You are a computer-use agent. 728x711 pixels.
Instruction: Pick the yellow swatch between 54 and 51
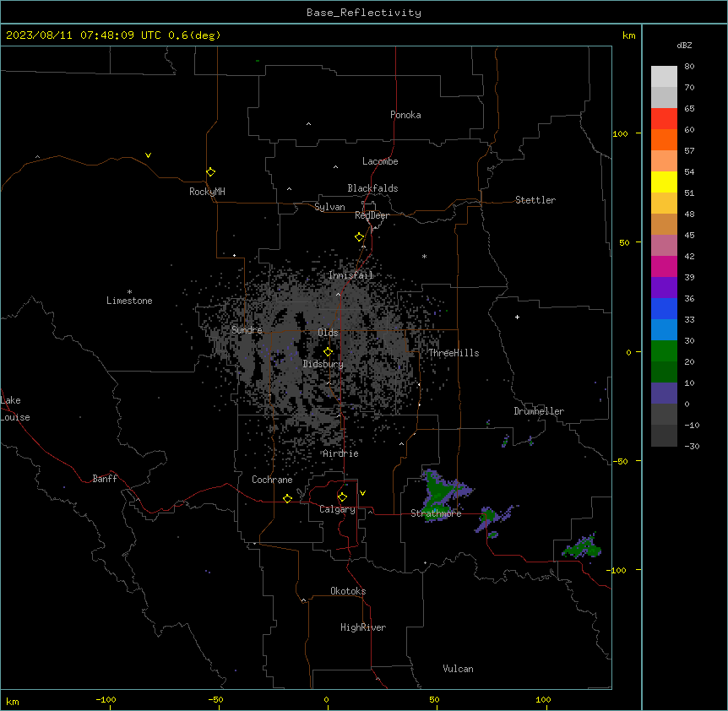(x=664, y=182)
